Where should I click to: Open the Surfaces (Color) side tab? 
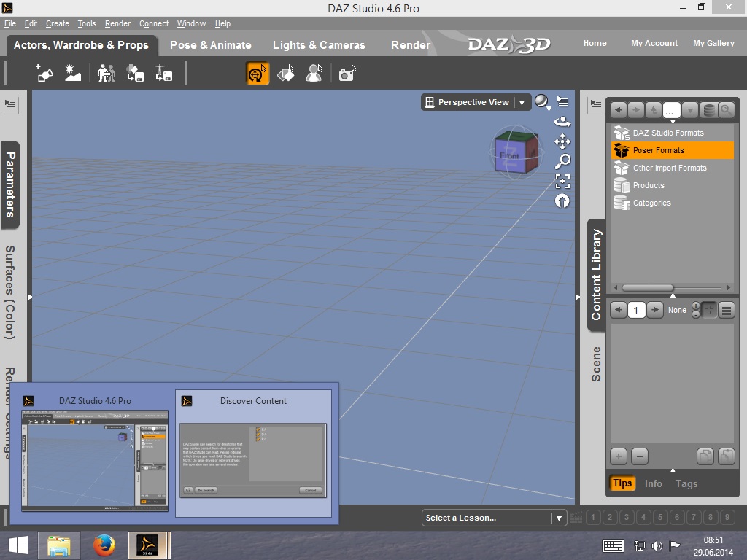coord(10,292)
